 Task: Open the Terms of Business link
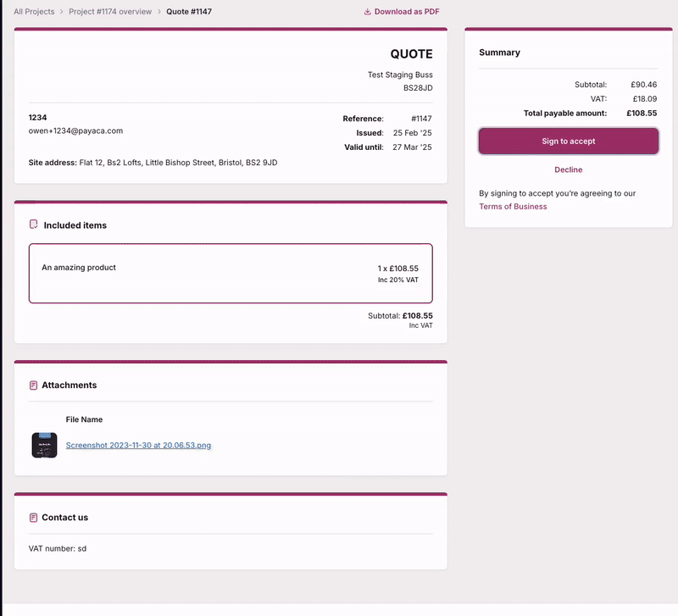pos(513,207)
